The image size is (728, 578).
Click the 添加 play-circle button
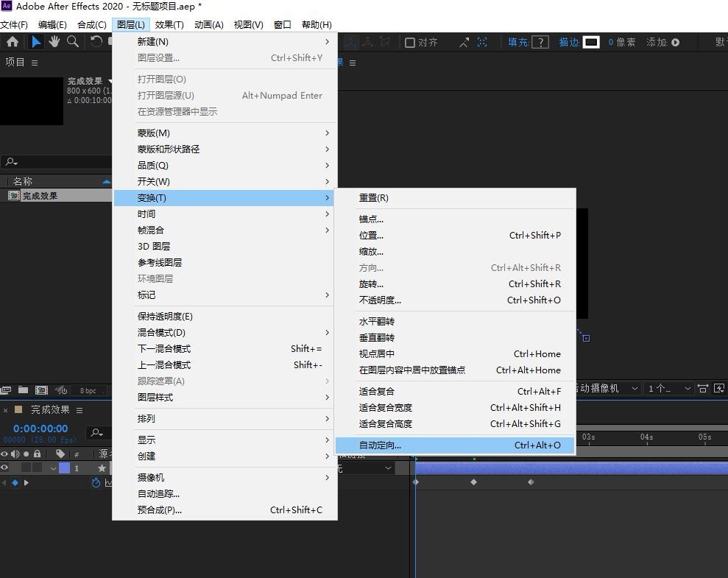676,42
